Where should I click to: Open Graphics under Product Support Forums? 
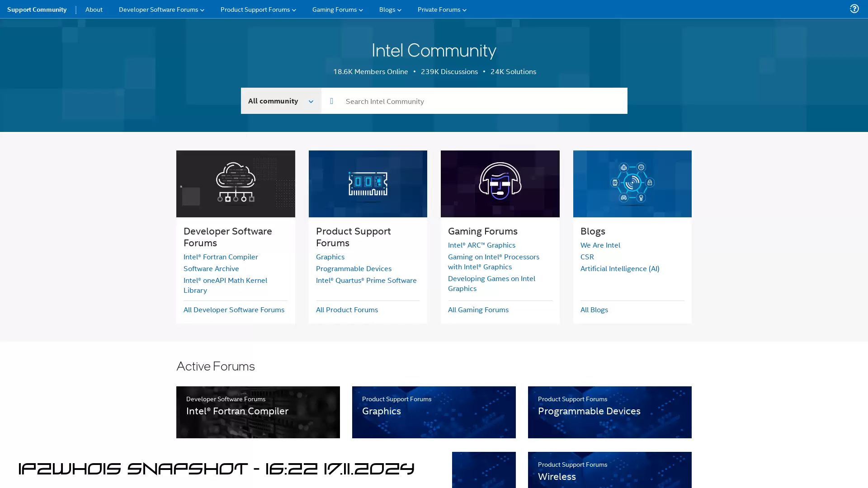tap(330, 257)
